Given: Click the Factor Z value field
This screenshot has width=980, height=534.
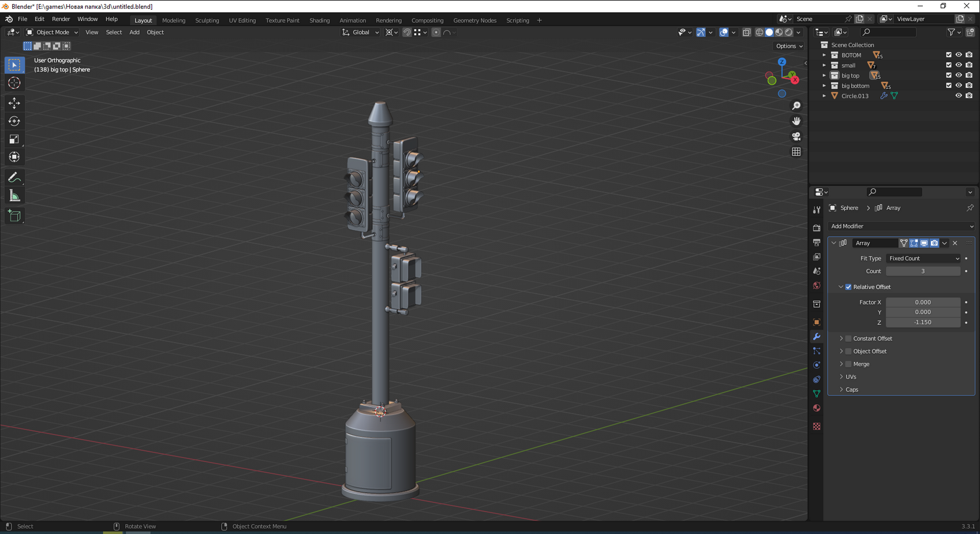Looking at the screenshot, I should (922, 323).
